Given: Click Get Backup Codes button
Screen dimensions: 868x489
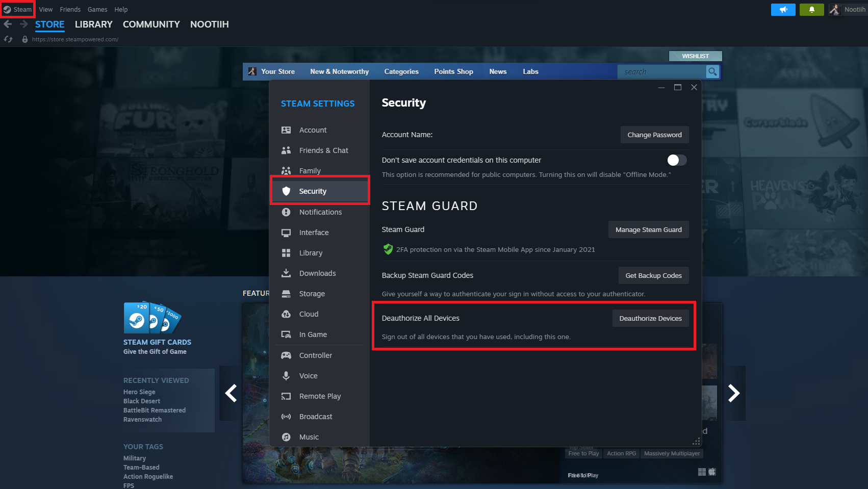Looking at the screenshot, I should (654, 275).
